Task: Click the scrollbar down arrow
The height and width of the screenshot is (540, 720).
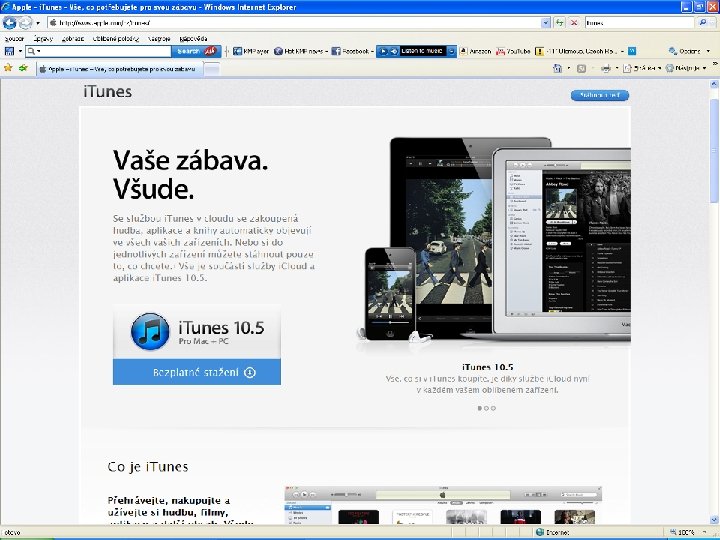Action: [x=714, y=520]
